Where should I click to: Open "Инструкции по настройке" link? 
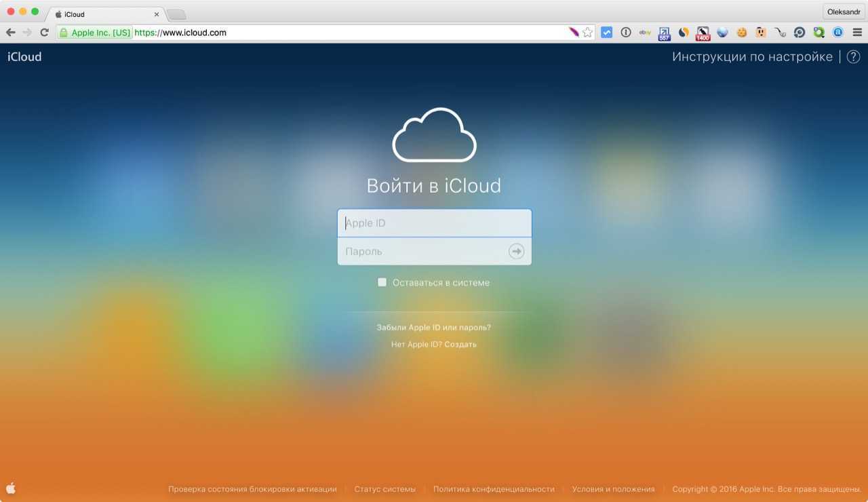click(751, 57)
